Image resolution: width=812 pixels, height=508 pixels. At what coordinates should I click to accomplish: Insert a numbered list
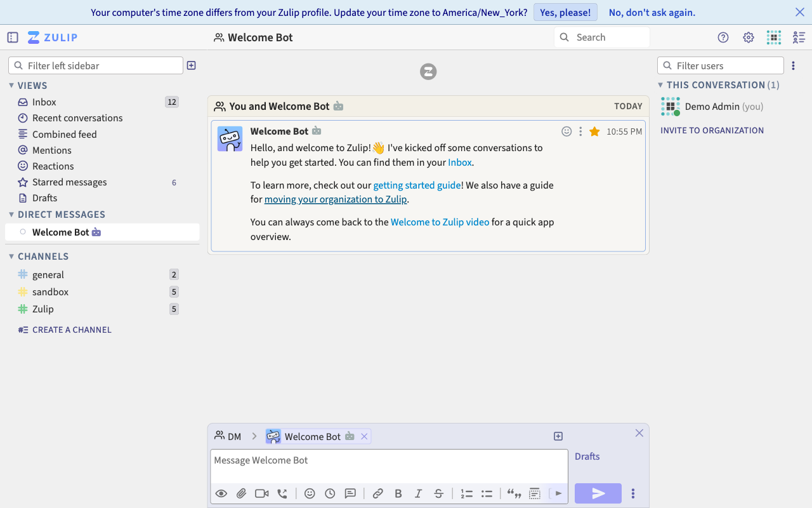[466, 493]
